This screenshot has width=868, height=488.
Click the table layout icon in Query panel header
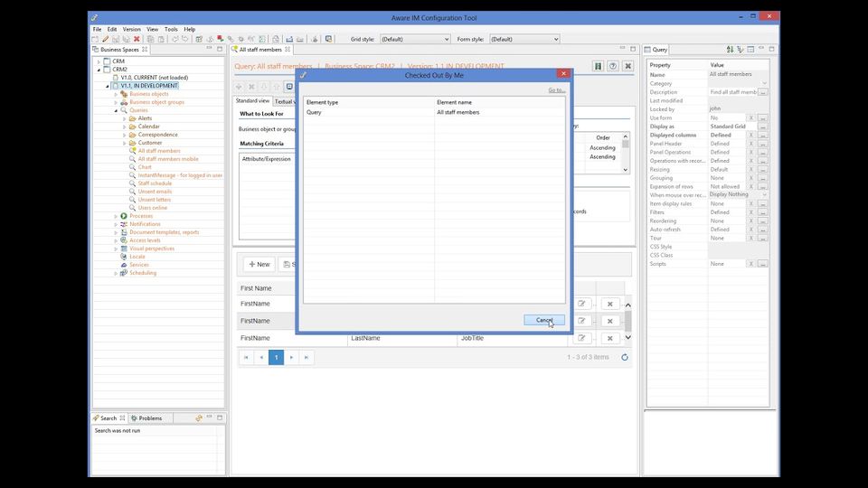(750, 49)
